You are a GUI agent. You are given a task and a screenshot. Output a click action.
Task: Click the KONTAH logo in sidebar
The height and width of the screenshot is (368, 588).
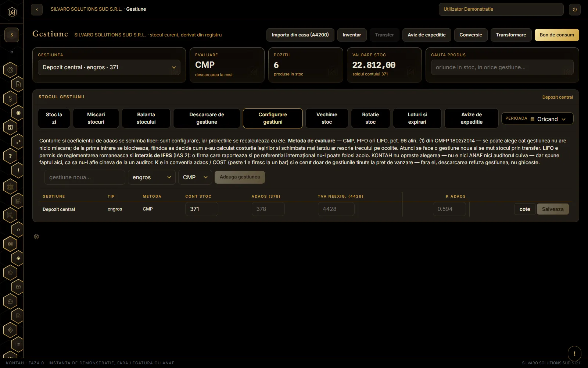[x=12, y=12]
